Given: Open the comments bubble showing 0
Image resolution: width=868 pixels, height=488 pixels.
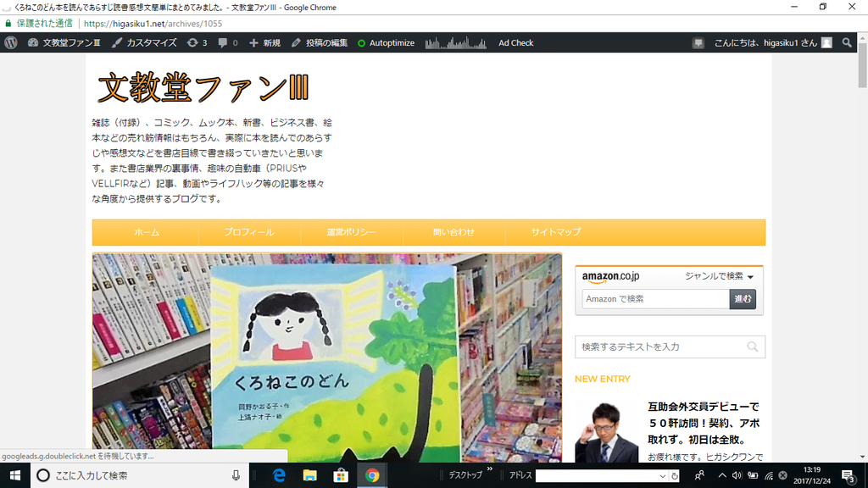Looking at the screenshot, I should (227, 42).
